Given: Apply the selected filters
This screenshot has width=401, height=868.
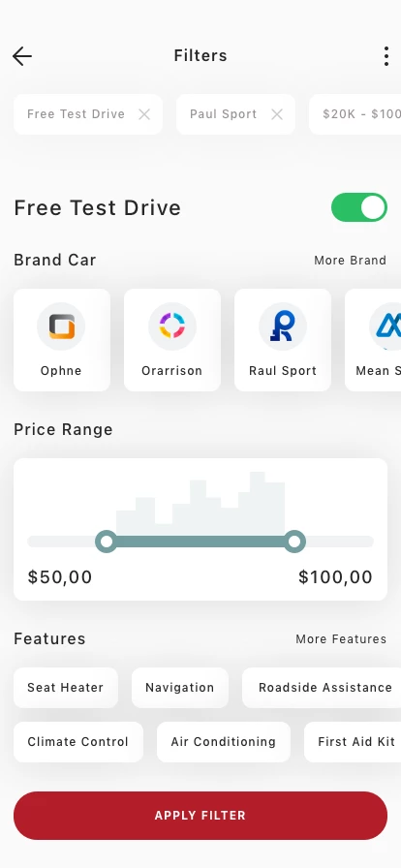Looking at the screenshot, I should click(200, 816).
